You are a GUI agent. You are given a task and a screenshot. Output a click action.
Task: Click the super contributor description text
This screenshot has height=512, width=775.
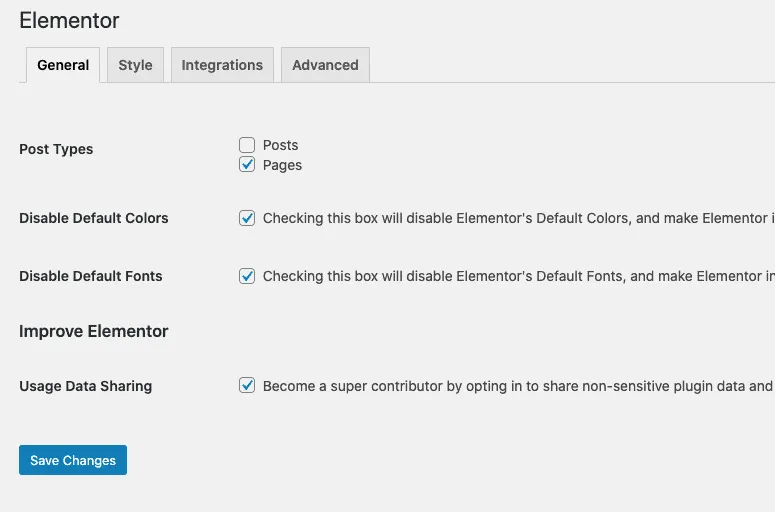click(518, 386)
